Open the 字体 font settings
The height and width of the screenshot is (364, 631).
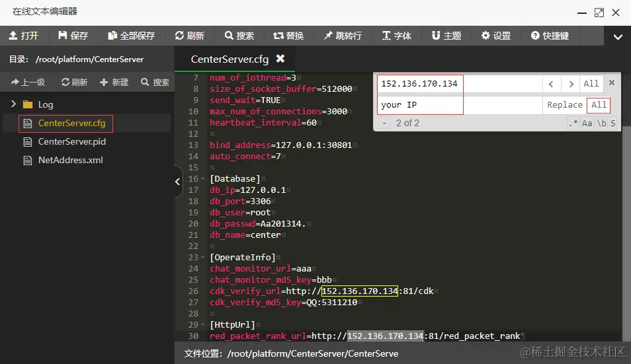(397, 36)
